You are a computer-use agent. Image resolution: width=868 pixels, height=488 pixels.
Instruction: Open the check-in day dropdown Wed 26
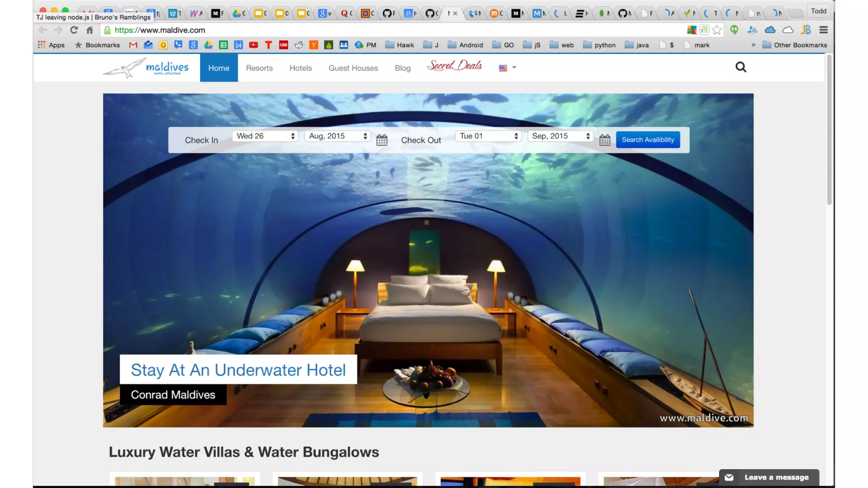tap(265, 136)
